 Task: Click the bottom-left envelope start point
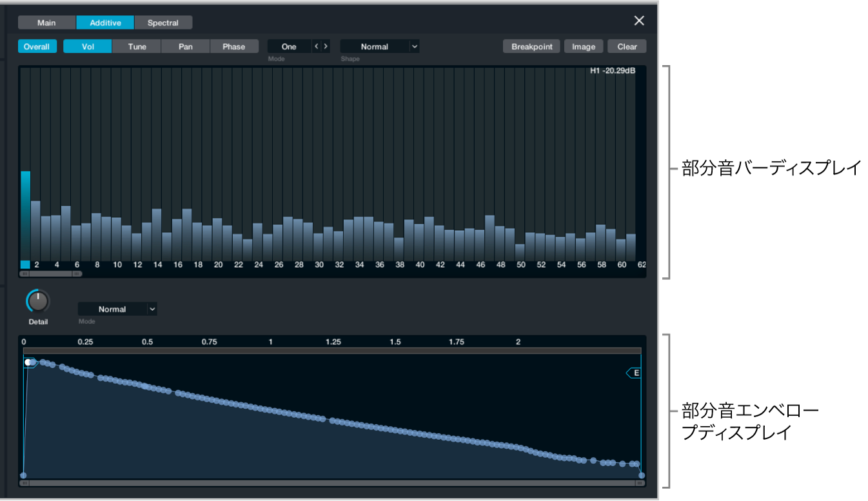click(x=23, y=476)
